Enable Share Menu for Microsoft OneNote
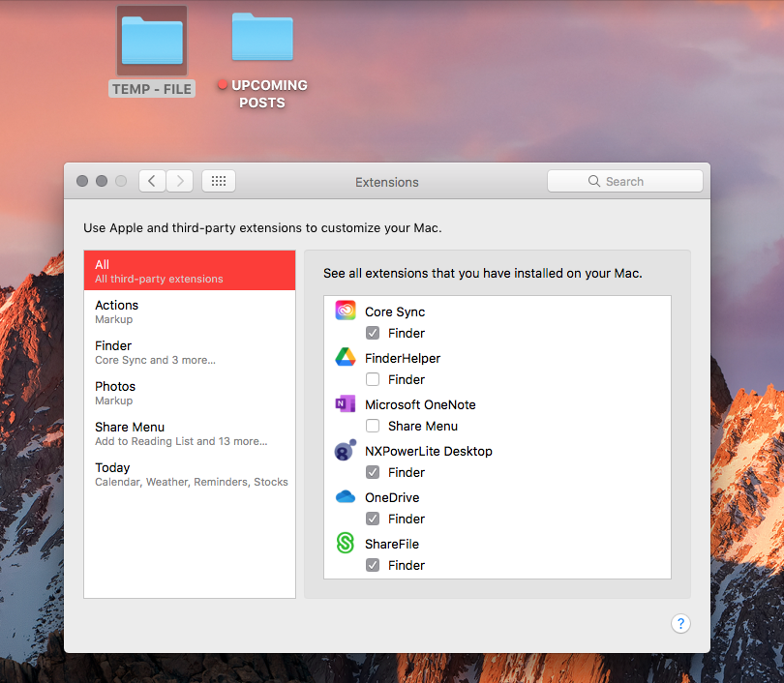The width and height of the screenshot is (784, 683). [373, 426]
